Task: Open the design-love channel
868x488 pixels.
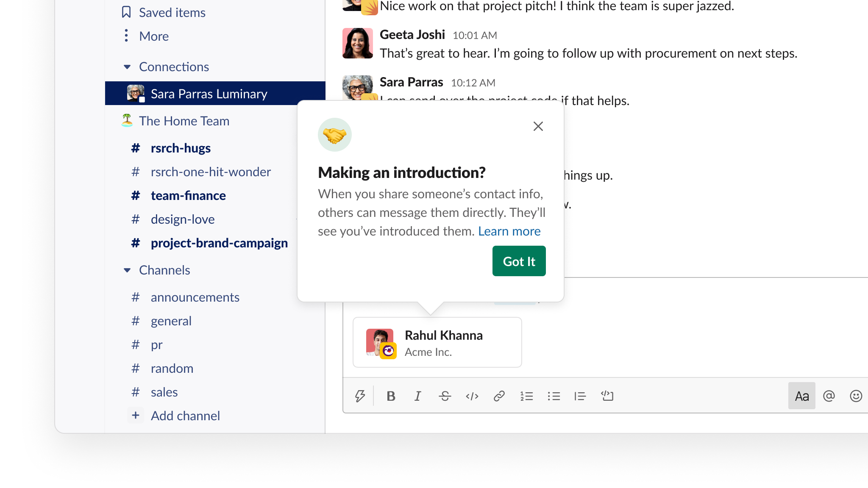Action: pyautogui.click(x=183, y=219)
